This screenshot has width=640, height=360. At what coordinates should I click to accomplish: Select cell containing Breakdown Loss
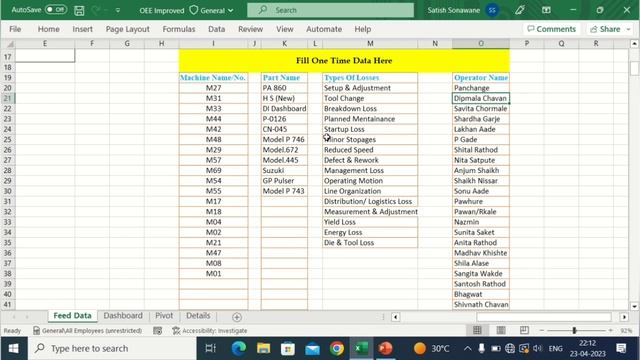(x=370, y=109)
